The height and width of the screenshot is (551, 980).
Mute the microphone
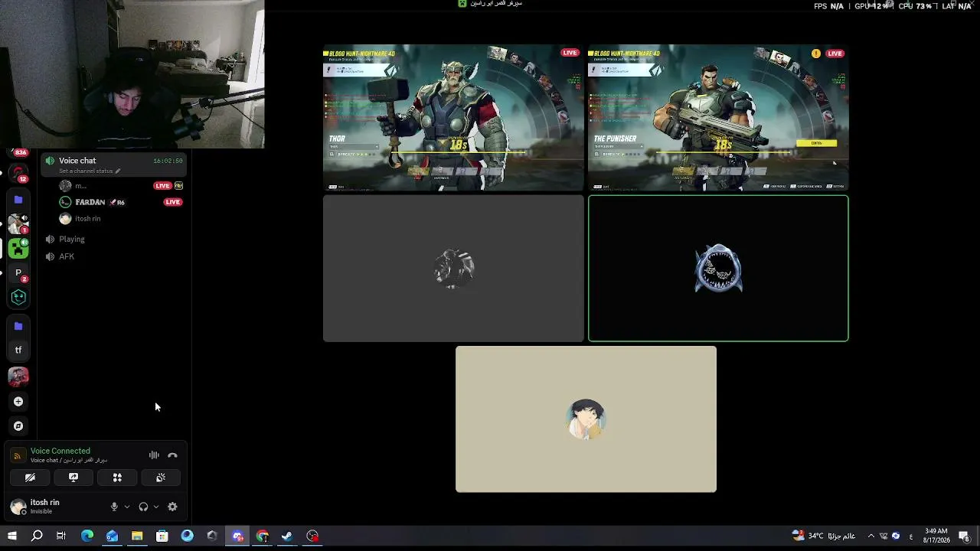click(x=114, y=507)
